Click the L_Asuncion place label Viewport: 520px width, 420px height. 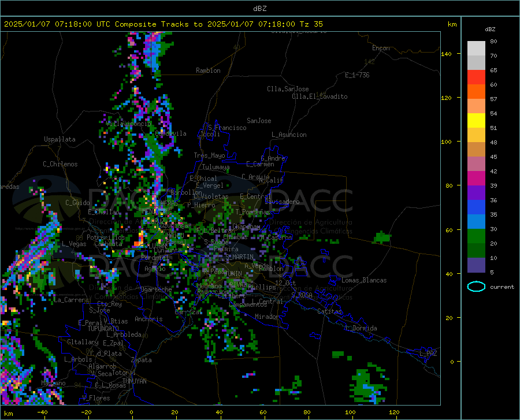click(289, 135)
